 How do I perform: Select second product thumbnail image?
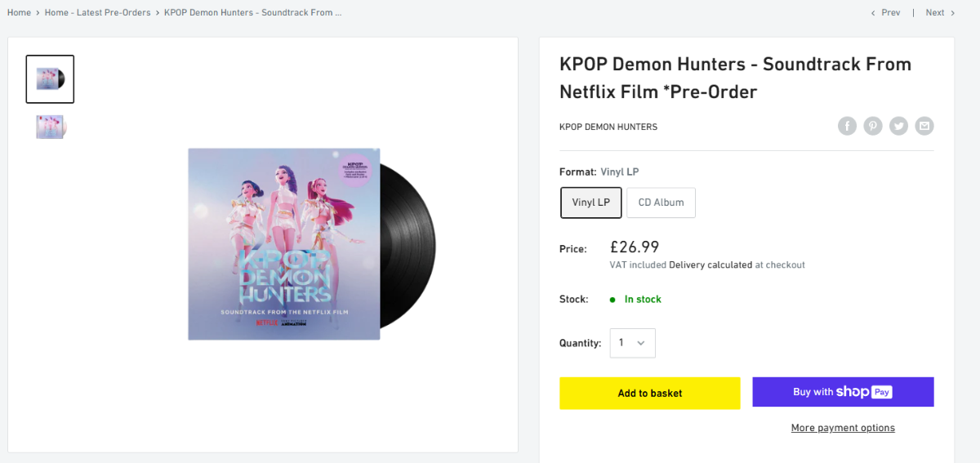pos(50,127)
